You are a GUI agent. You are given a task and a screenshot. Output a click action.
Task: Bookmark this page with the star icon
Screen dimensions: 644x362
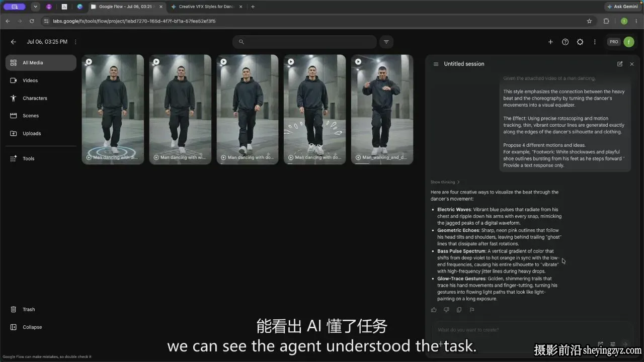[x=589, y=21]
